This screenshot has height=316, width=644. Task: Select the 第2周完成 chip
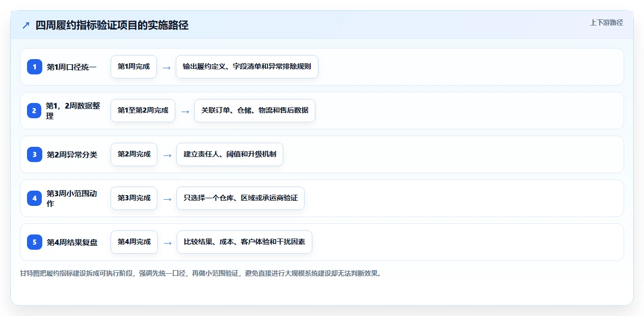(134, 154)
